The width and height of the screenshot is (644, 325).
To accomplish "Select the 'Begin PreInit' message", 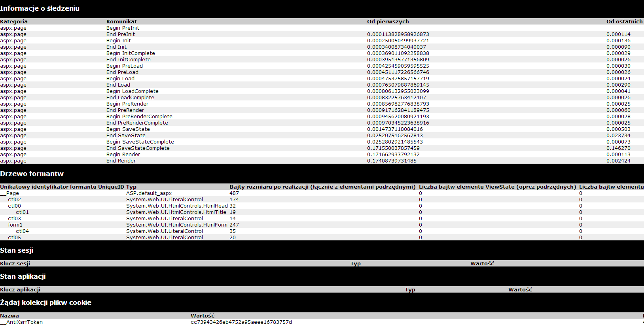I will 123,28.
